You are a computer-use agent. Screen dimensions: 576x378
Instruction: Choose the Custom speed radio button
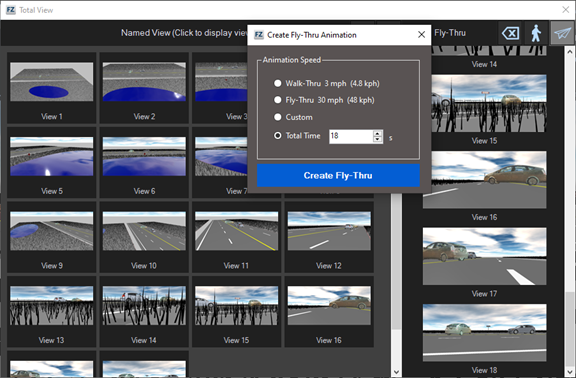pyautogui.click(x=278, y=117)
